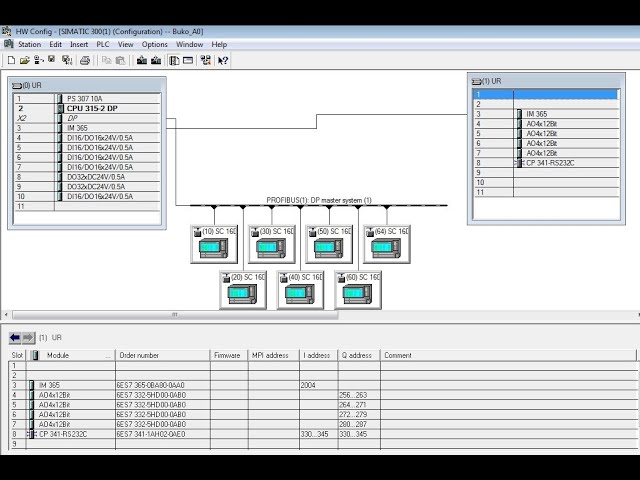
Task: Open the PLC menu
Action: 103,44
